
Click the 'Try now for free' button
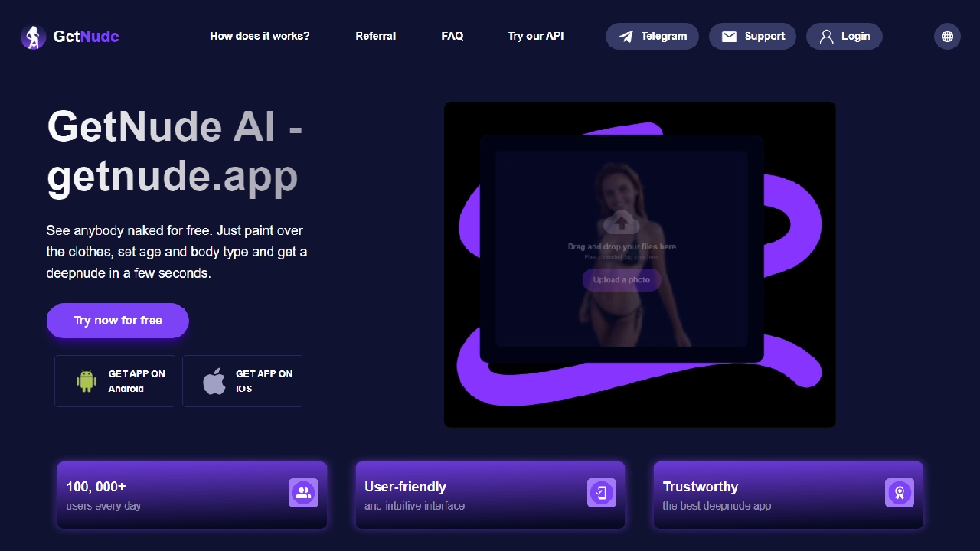click(x=117, y=321)
